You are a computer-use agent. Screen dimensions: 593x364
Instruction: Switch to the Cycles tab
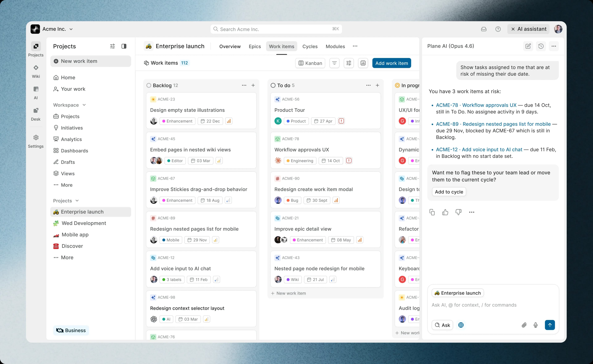tap(310, 46)
